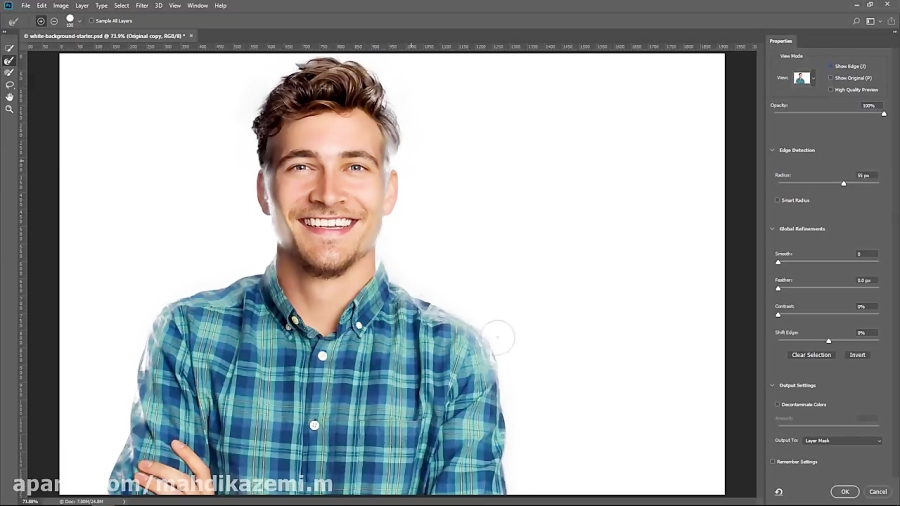Select the Refine Edge Brush tool
Image resolution: width=900 pixels, height=506 pixels.
9,61
